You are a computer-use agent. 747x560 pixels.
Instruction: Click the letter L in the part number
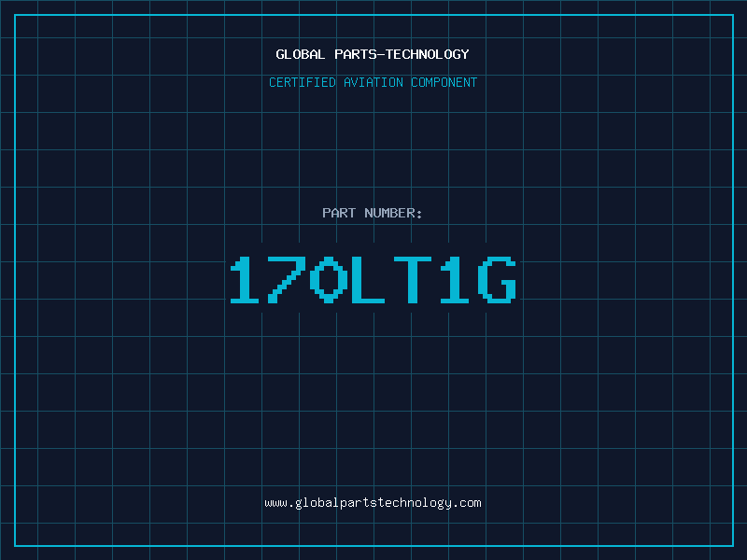click(x=367, y=279)
